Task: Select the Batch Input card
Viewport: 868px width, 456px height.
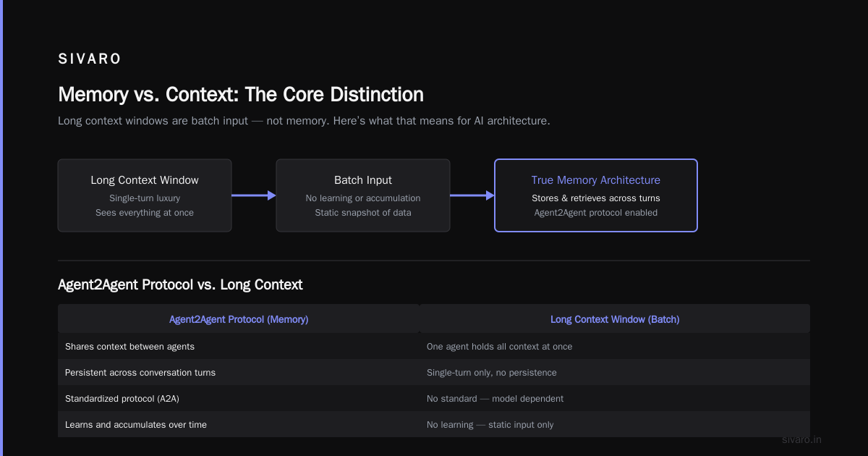Action: point(363,195)
